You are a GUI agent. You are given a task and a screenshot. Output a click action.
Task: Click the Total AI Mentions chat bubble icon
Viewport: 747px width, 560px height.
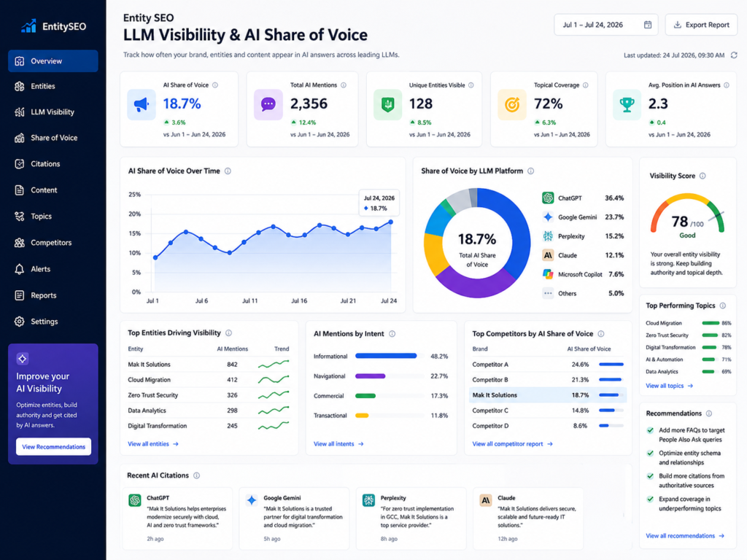click(x=268, y=104)
